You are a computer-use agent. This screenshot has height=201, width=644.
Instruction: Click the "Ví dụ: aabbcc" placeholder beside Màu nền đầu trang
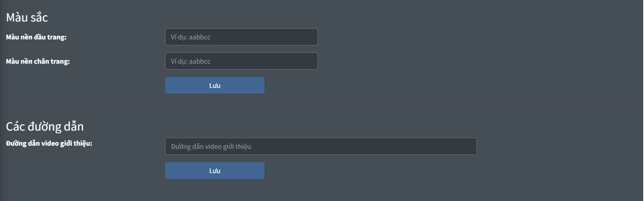pos(191,37)
